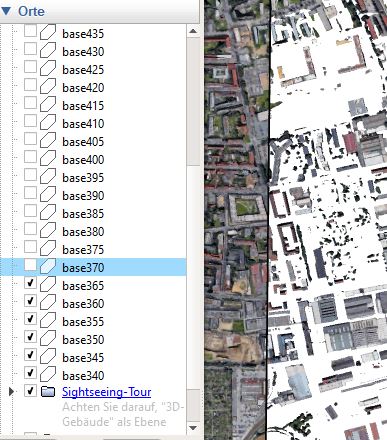Image resolution: width=387 pixels, height=440 pixels.
Task: Click the polygon icon for base385
Action: click(x=48, y=212)
